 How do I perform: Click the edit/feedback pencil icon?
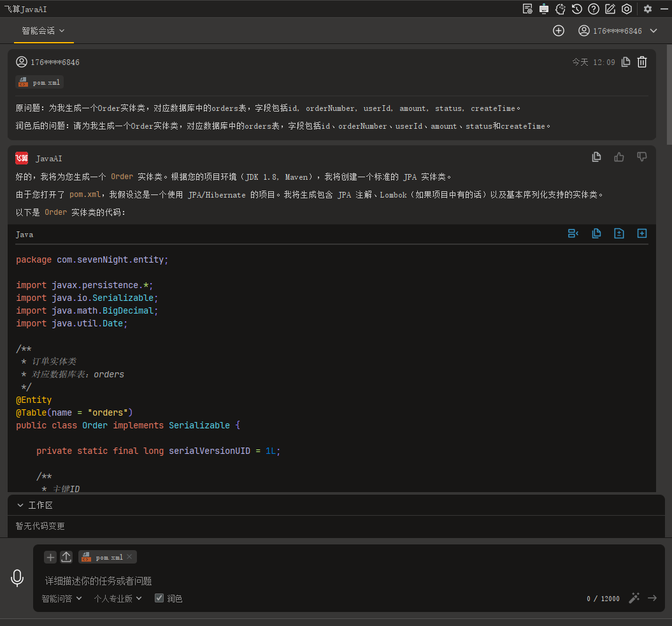tap(610, 9)
